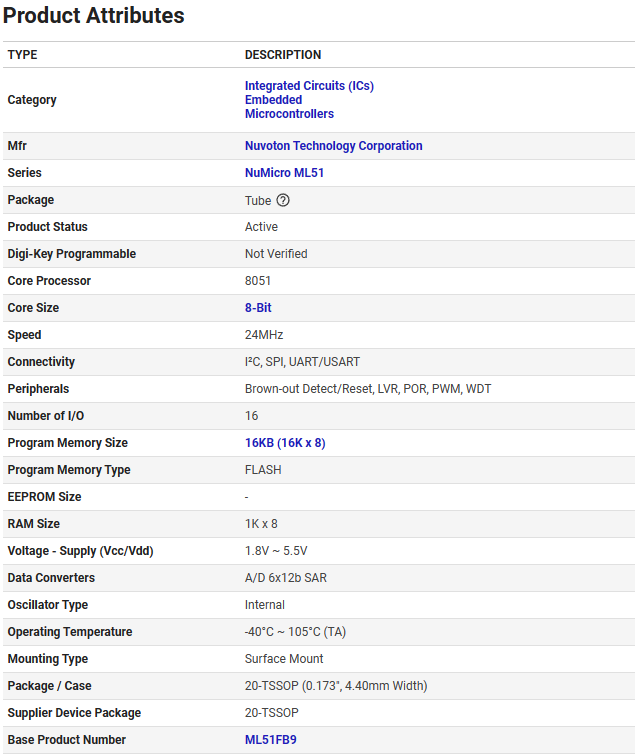Open the NuMicro ML51 series link
Image resolution: width=635 pixels, height=755 pixels.
point(284,173)
